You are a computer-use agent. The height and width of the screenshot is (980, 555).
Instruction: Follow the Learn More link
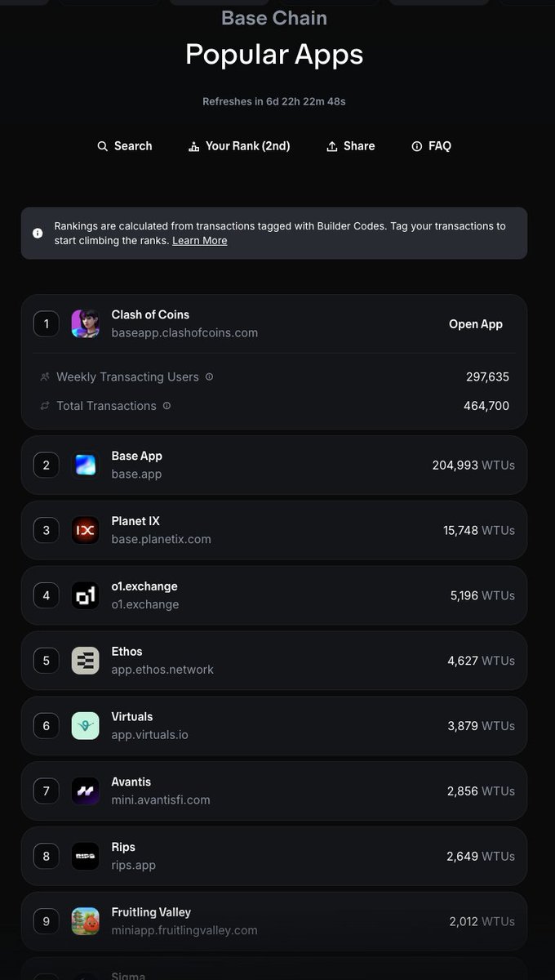click(x=200, y=241)
